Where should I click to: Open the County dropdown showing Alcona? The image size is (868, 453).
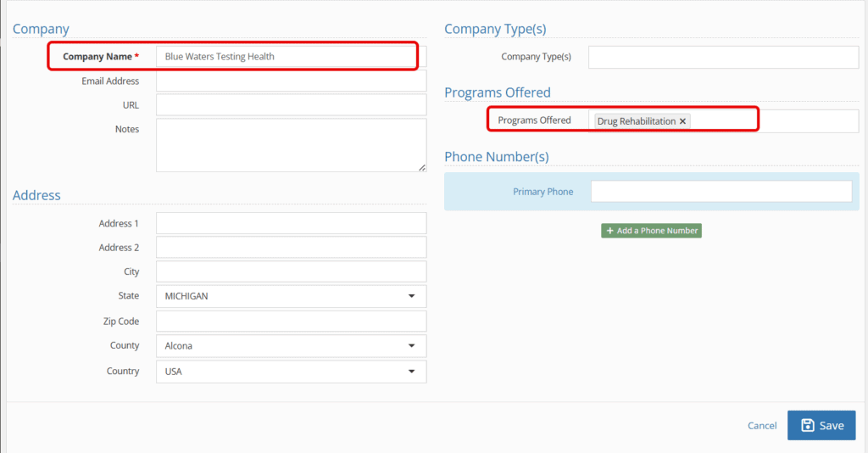(x=292, y=345)
